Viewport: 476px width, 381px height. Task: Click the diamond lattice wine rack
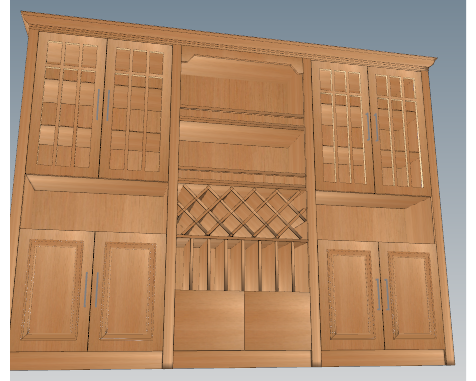tap(242, 212)
